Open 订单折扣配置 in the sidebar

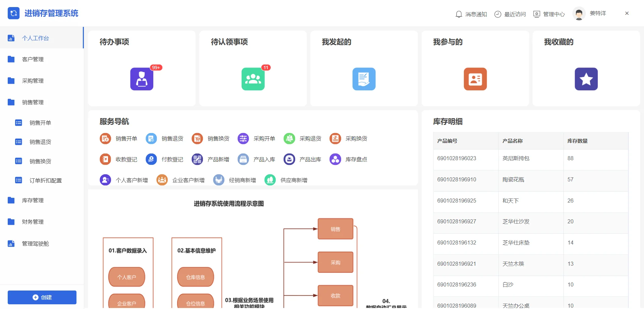pos(42,181)
